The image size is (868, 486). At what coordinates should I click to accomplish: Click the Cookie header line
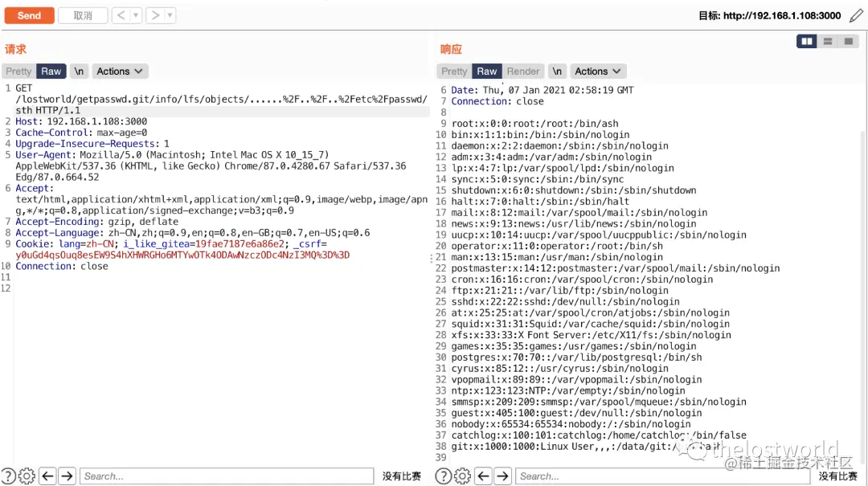[x=182, y=249]
